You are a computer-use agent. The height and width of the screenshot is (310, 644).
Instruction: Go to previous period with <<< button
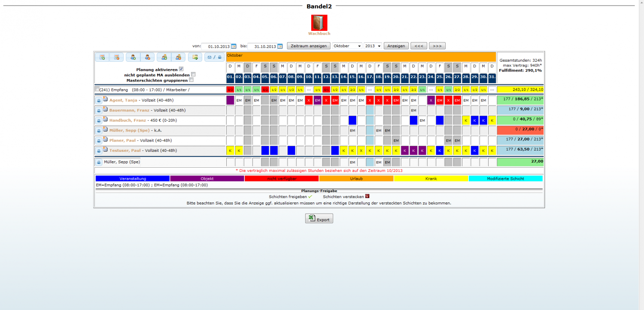(419, 46)
